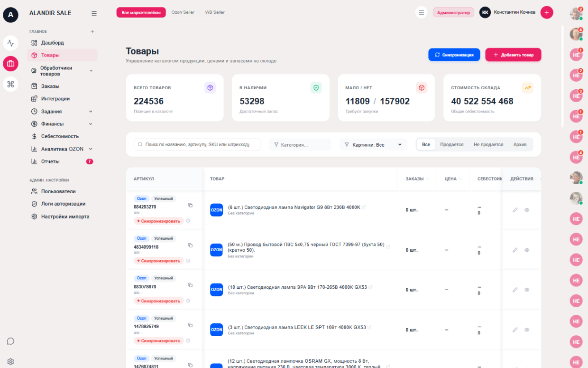
Task: Switch to Все маркетплейсы tab
Action: [x=141, y=12]
